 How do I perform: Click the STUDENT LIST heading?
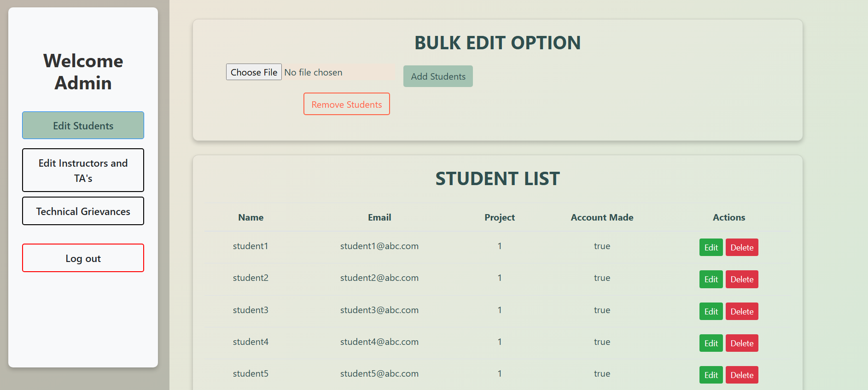(498, 179)
